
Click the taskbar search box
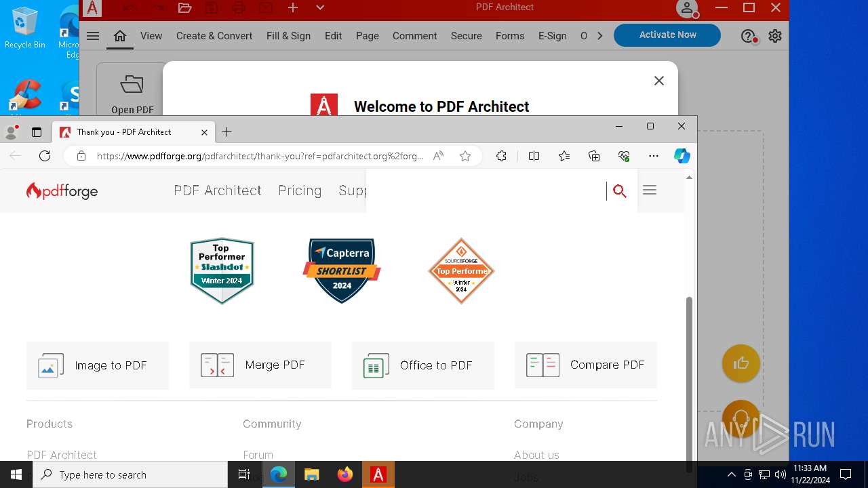[130, 474]
